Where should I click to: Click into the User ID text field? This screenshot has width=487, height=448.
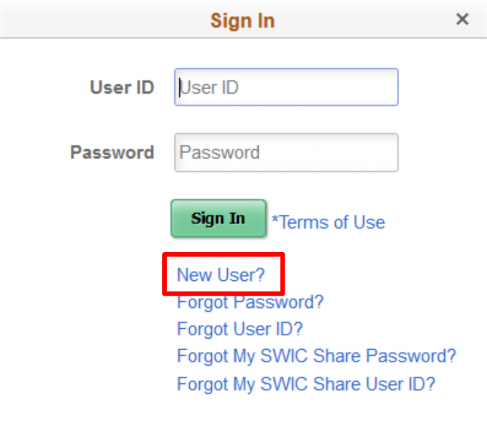286,87
